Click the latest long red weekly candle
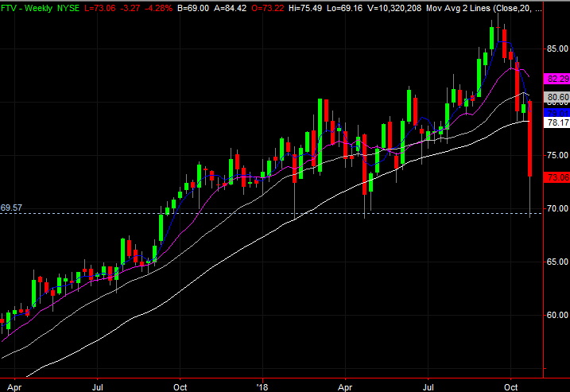 pos(530,139)
